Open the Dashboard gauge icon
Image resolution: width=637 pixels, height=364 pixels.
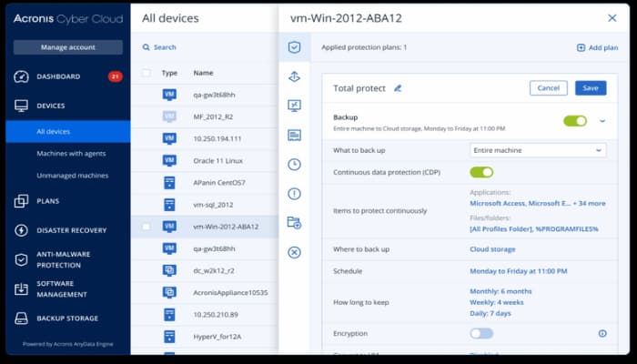21,76
